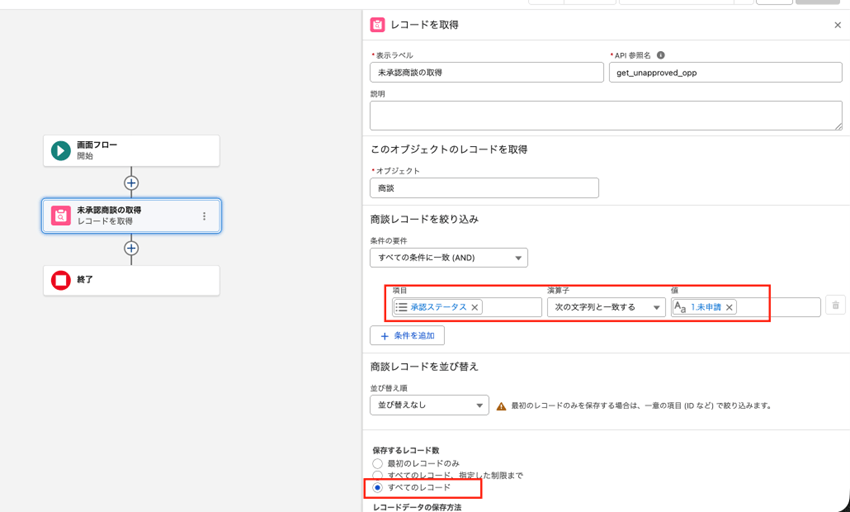Open 条件の要件 dropdown
Viewport: 850px width, 512px height.
[448, 258]
